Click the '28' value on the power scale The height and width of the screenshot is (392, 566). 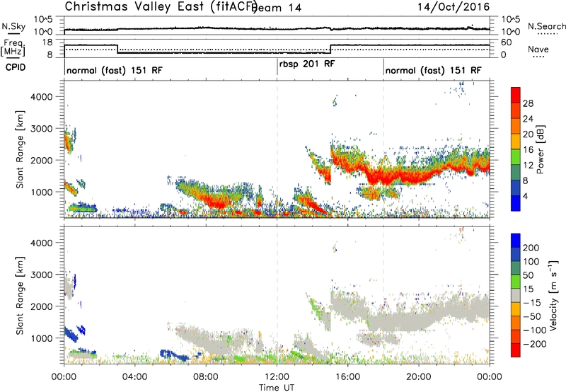(528, 103)
